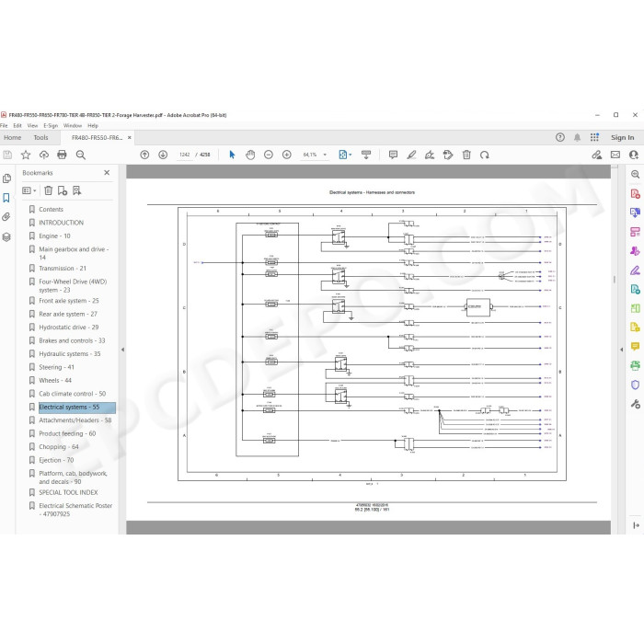Open fit page options icon

point(345,155)
